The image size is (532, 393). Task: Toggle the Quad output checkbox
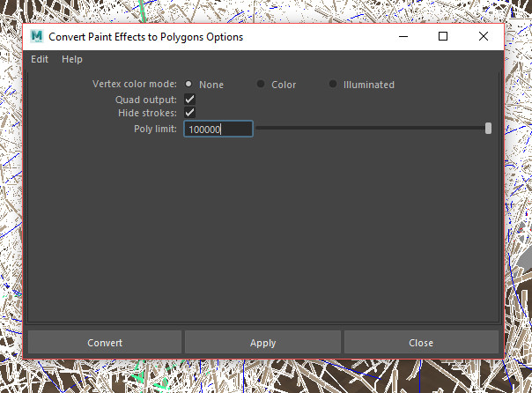189,100
